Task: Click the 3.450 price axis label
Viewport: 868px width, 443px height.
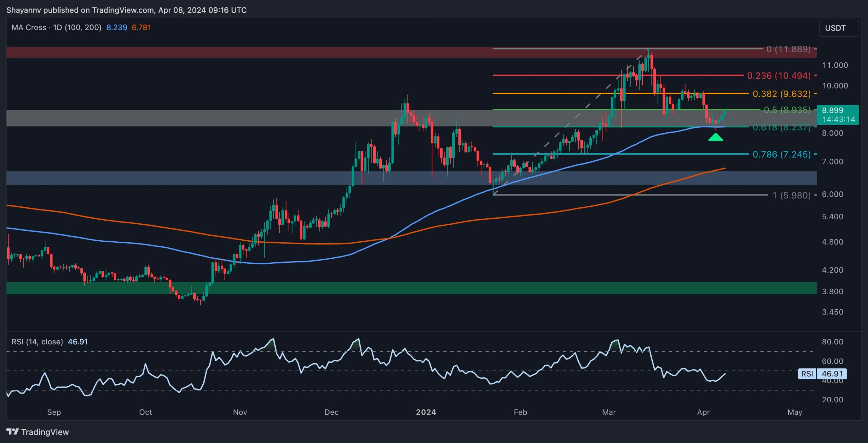Action: (x=832, y=312)
